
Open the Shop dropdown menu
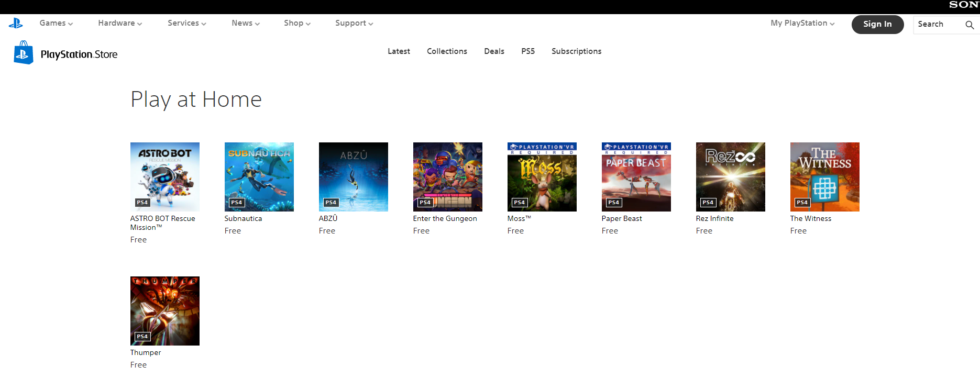point(297,23)
